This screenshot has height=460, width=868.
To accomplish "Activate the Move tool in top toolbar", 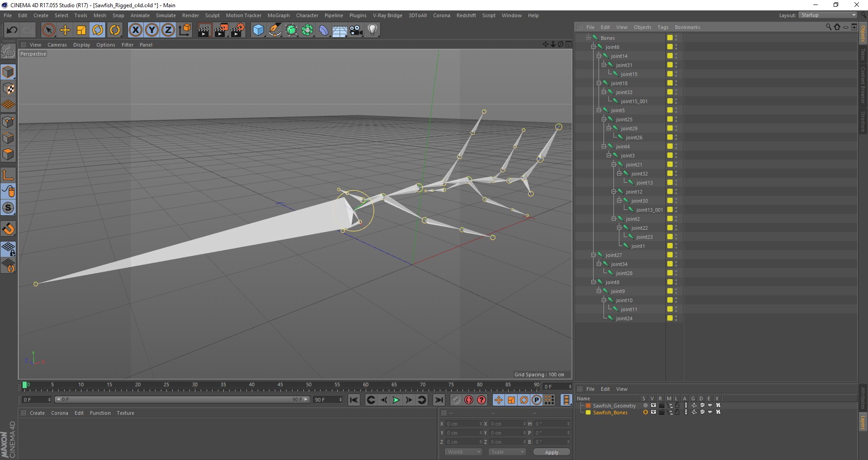I will (x=65, y=30).
